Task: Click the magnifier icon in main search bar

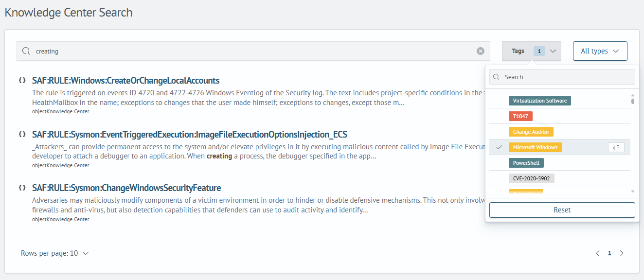Action: 26,51
